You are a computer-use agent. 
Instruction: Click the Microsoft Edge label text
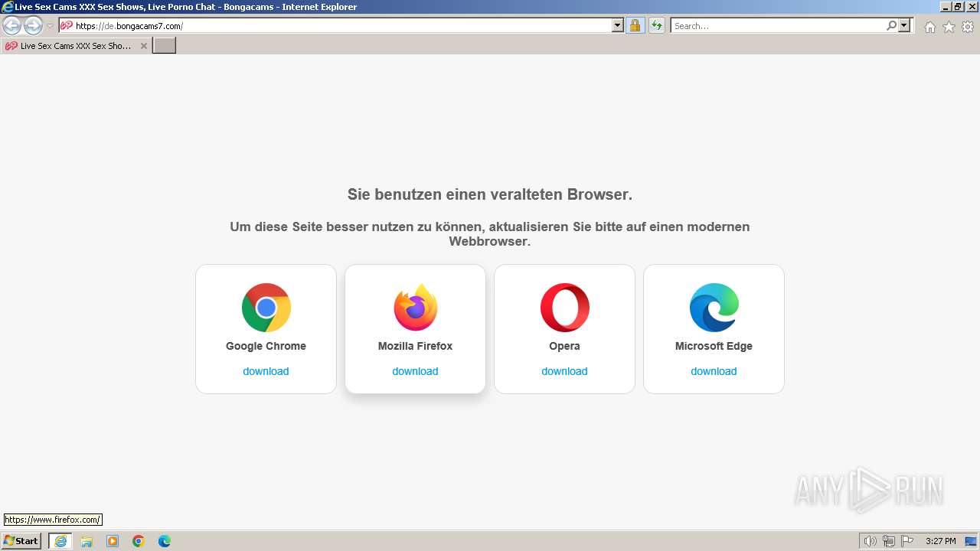(714, 346)
